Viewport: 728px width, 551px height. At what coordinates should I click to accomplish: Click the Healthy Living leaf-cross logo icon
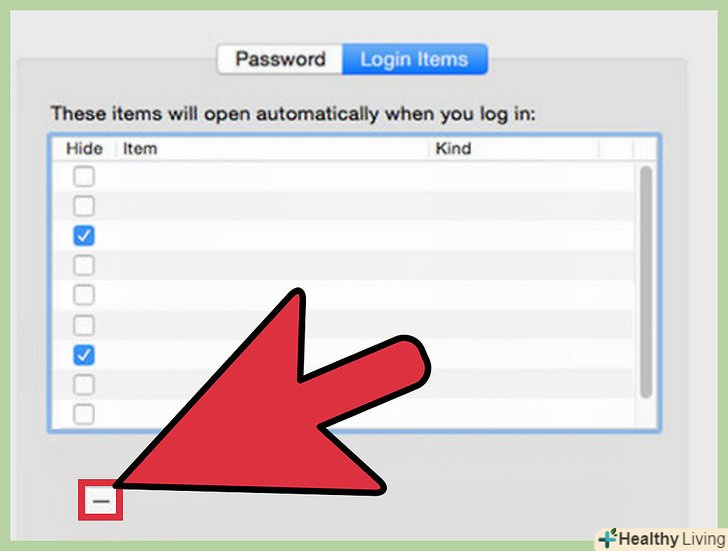(608, 538)
